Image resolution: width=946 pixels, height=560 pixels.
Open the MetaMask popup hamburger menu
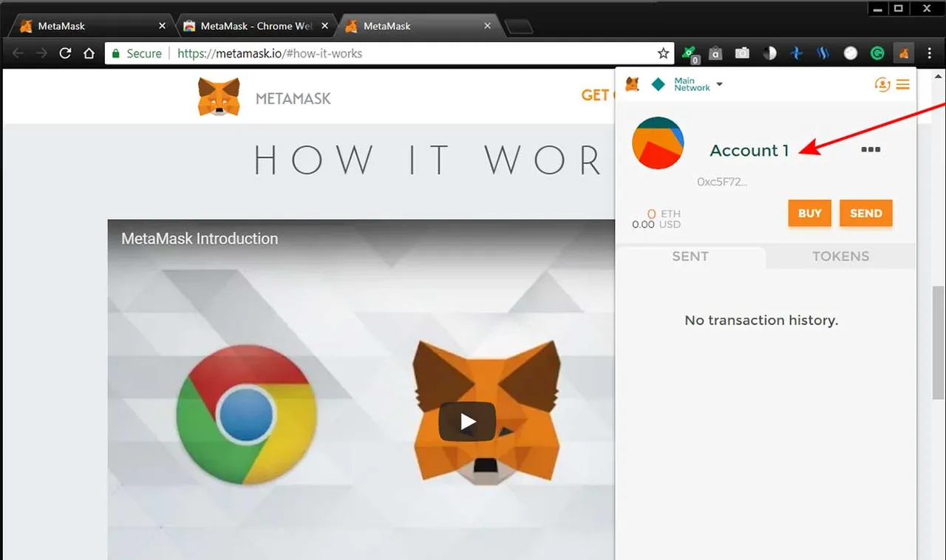click(902, 84)
